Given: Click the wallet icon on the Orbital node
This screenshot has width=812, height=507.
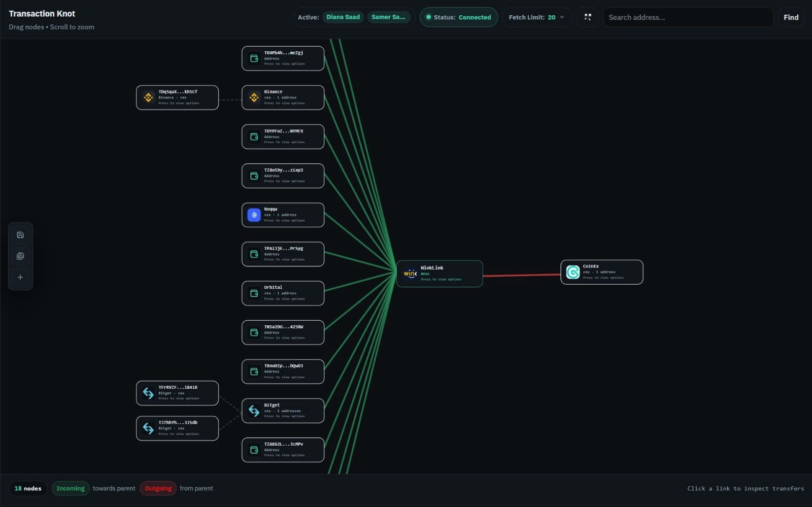Looking at the screenshot, I should point(254,293).
